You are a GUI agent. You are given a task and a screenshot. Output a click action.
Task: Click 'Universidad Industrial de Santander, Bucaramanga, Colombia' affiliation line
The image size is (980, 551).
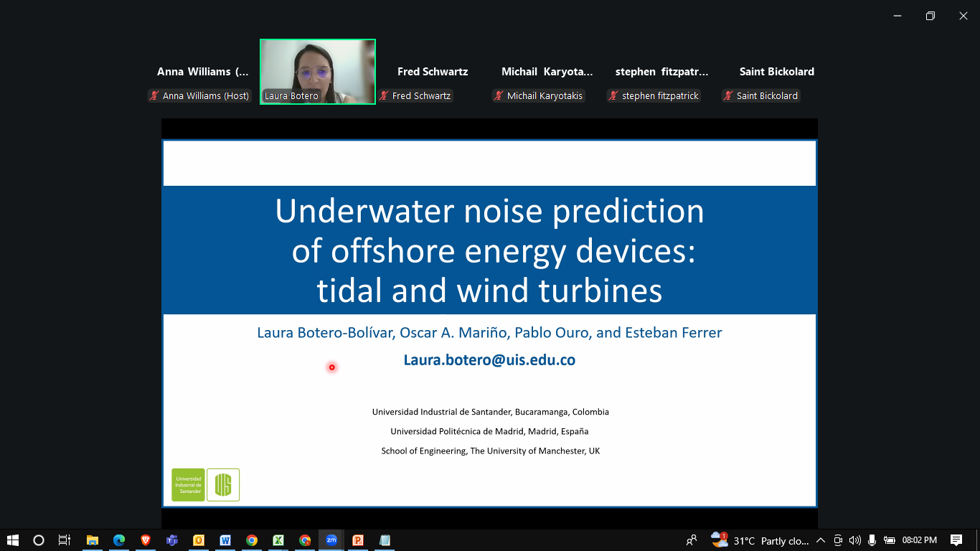coord(490,412)
